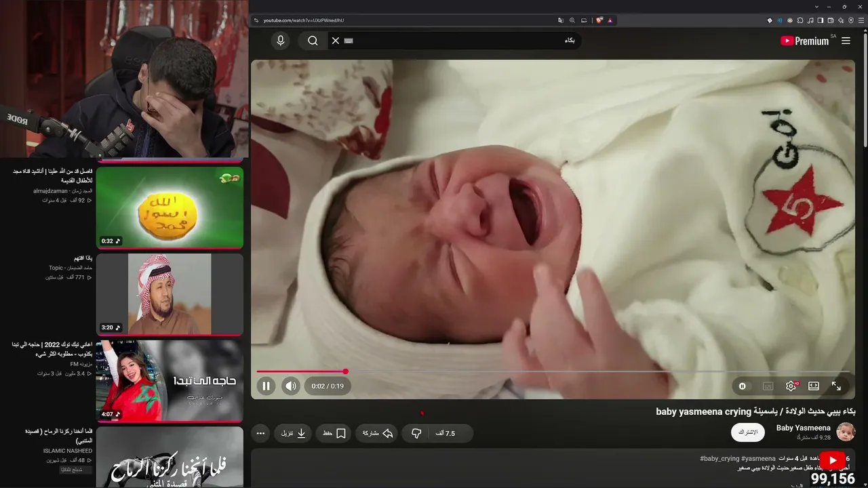Image resolution: width=868 pixels, height=488 pixels.
Task: Open the browser extensions puzzle icon
Action: (x=801, y=20)
